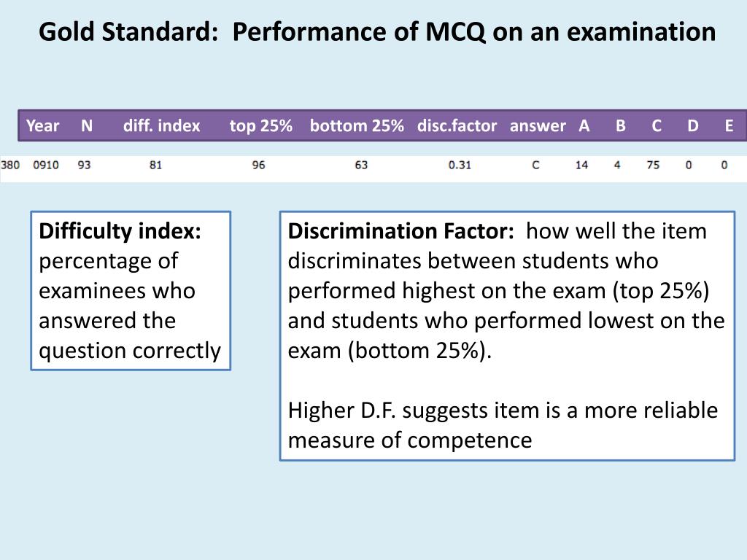Select the 'N' column header
747x560 pixels.
87,125
